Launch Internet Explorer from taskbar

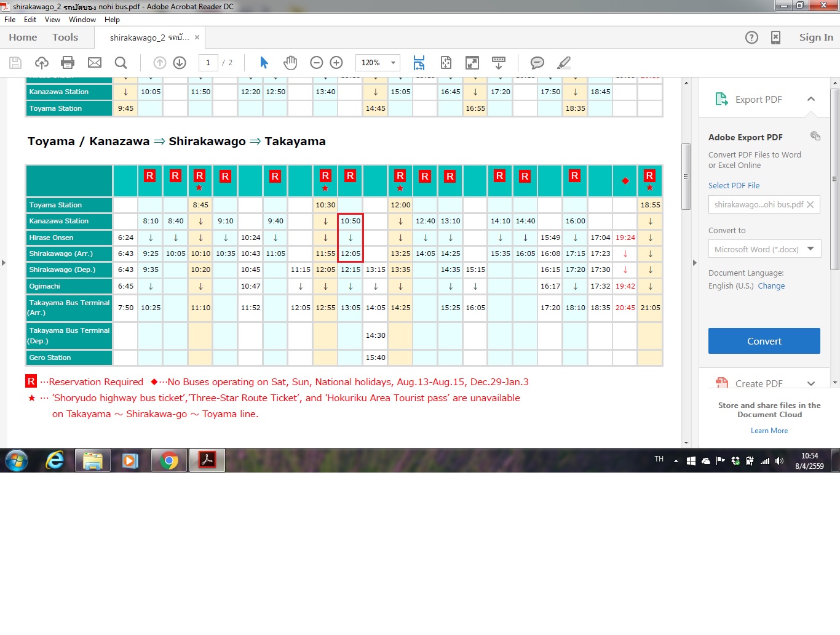tap(55, 460)
